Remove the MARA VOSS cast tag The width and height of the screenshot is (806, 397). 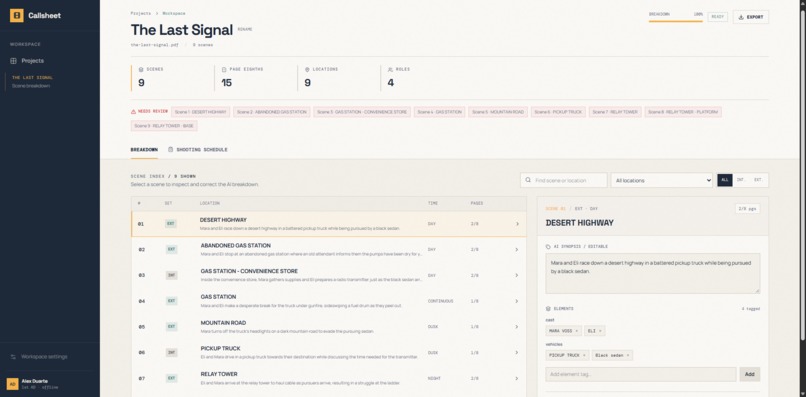(x=576, y=331)
